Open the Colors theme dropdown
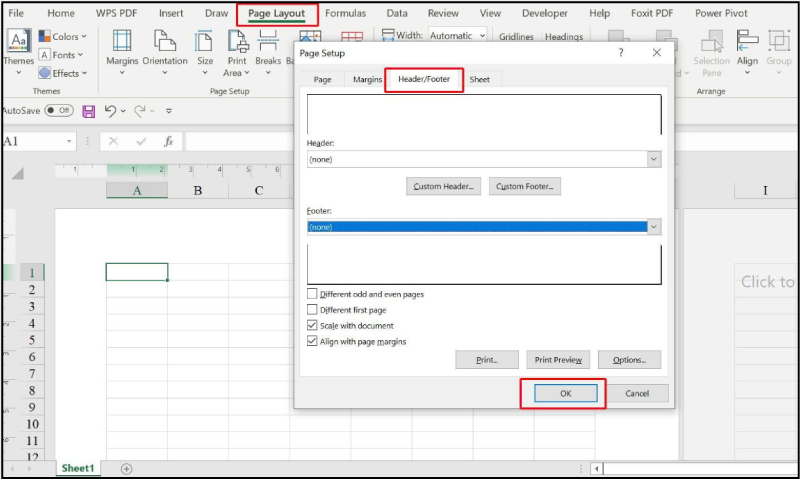800x479 pixels. tap(62, 37)
